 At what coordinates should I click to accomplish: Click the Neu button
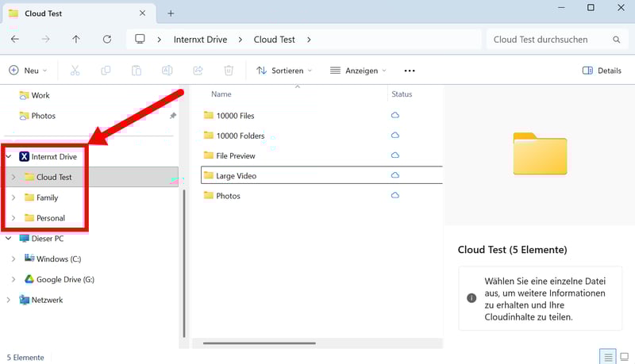28,71
